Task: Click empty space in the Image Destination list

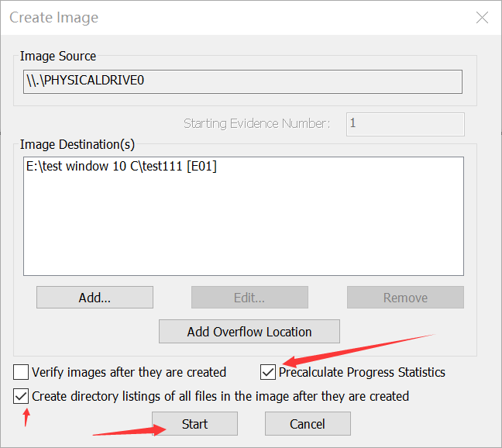Action: [x=242, y=233]
